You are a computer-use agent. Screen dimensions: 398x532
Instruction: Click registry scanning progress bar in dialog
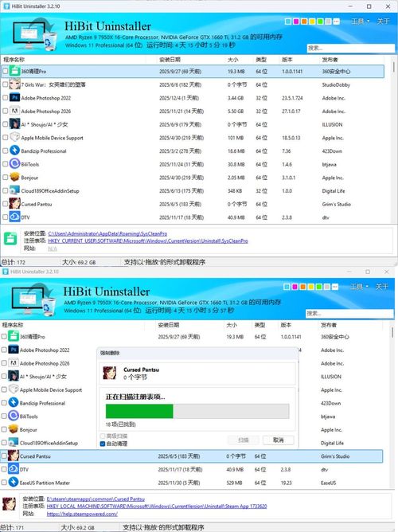[x=197, y=411]
